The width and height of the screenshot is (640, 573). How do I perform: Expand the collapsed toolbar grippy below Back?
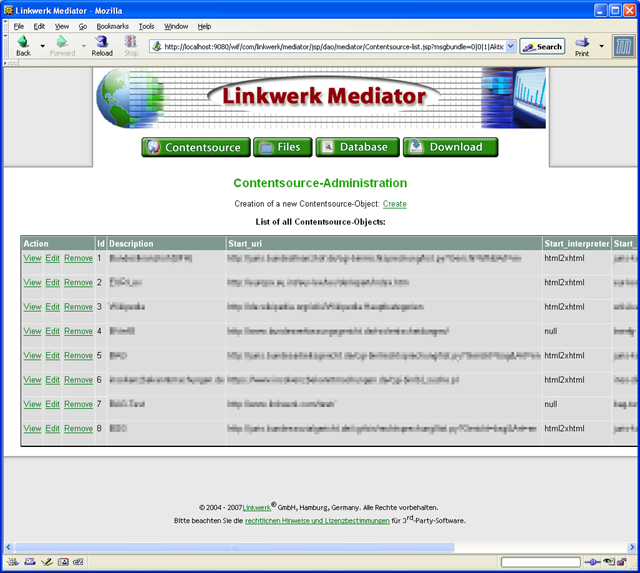pyautogui.click(x=11, y=63)
